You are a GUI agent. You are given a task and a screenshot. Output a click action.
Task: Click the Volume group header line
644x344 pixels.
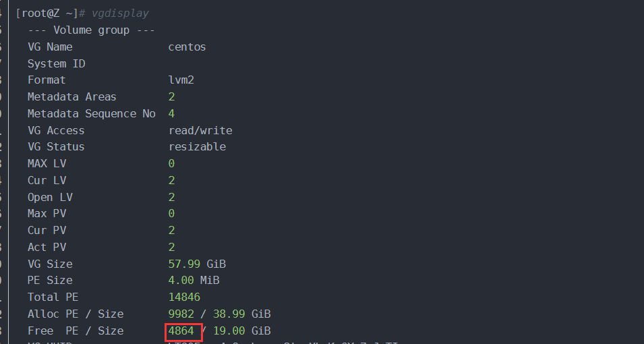[x=91, y=30]
